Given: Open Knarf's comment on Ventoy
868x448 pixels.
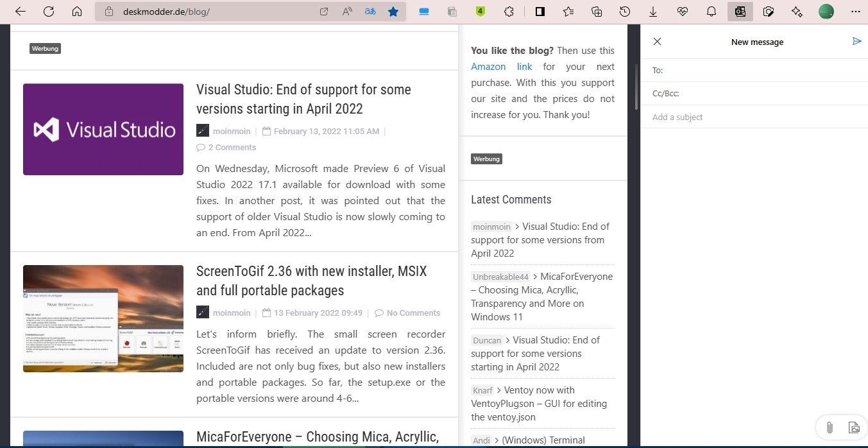Looking at the screenshot, I should click(x=539, y=404).
